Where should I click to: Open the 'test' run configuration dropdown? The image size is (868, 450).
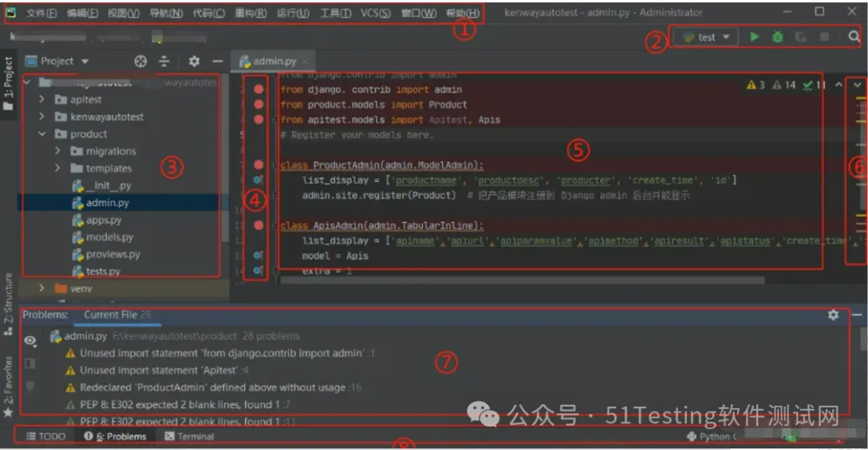(x=706, y=37)
